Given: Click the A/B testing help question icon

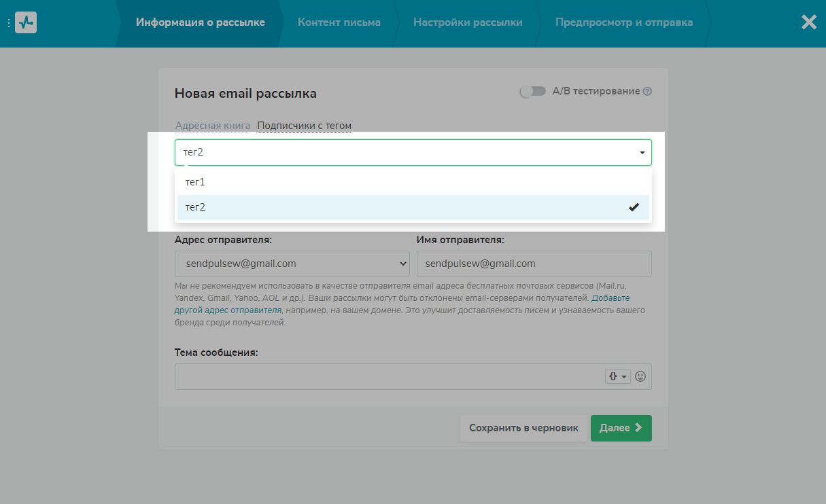Looking at the screenshot, I should point(647,92).
